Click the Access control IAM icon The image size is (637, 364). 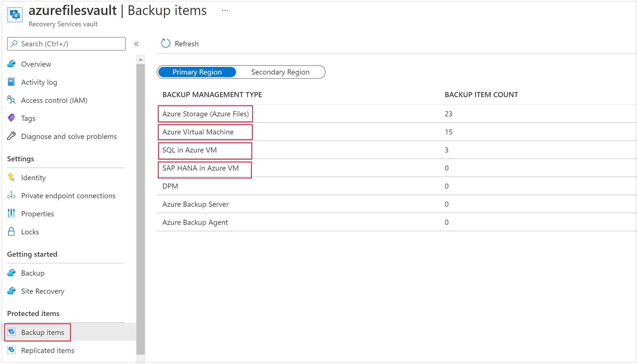[x=12, y=100]
